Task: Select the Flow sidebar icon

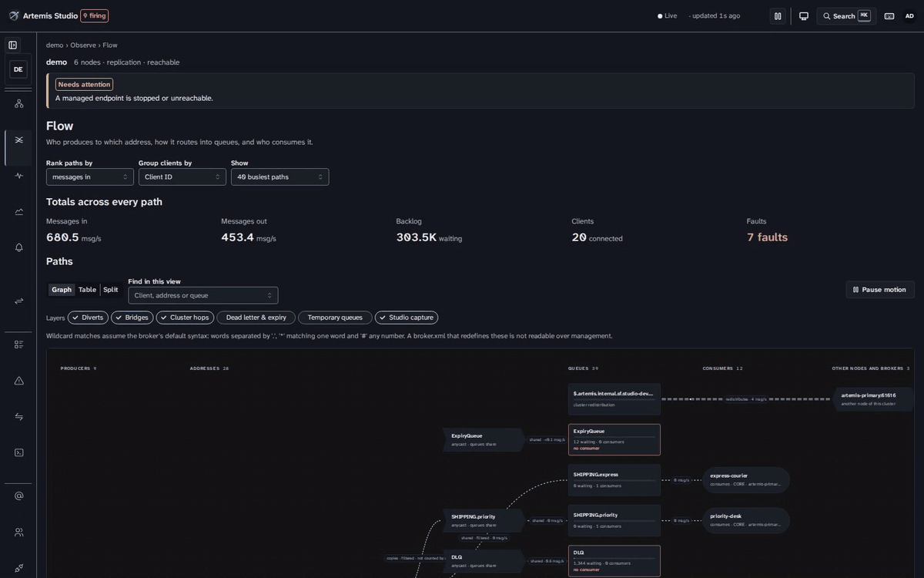Action: click(x=18, y=139)
